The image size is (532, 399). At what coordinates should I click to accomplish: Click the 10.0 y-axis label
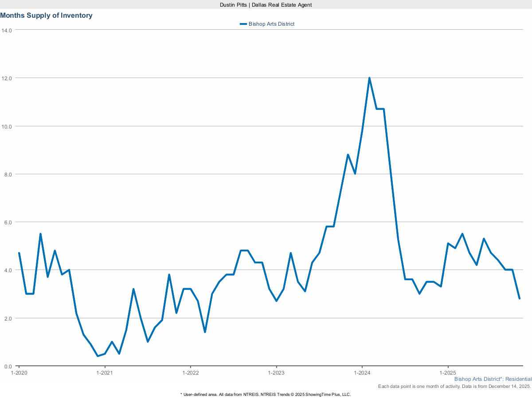pos(7,126)
